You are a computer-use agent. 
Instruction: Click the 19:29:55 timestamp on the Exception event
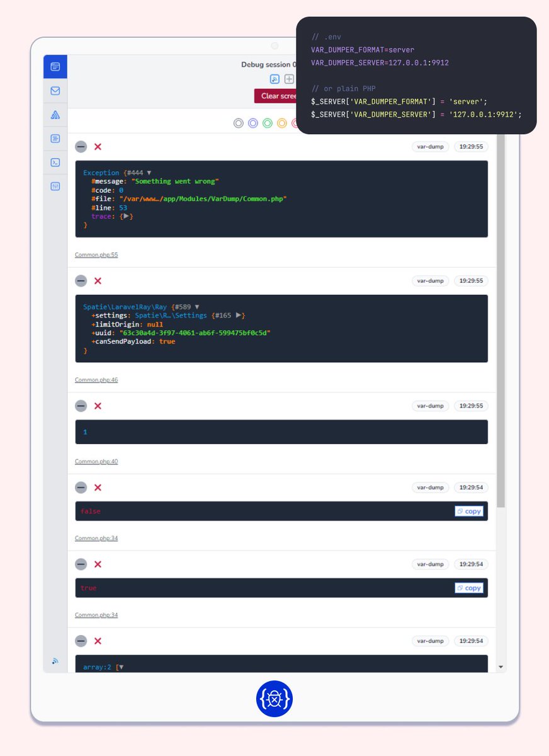[x=472, y=147]
